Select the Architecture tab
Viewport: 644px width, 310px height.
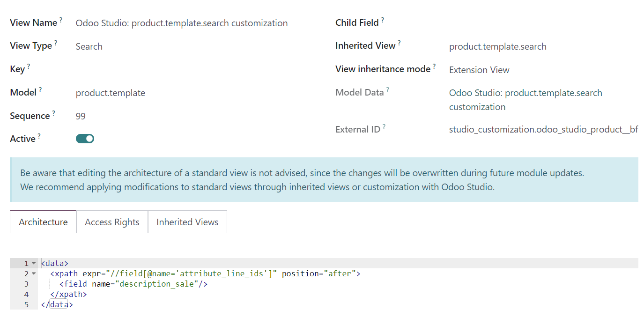point(43,222)
